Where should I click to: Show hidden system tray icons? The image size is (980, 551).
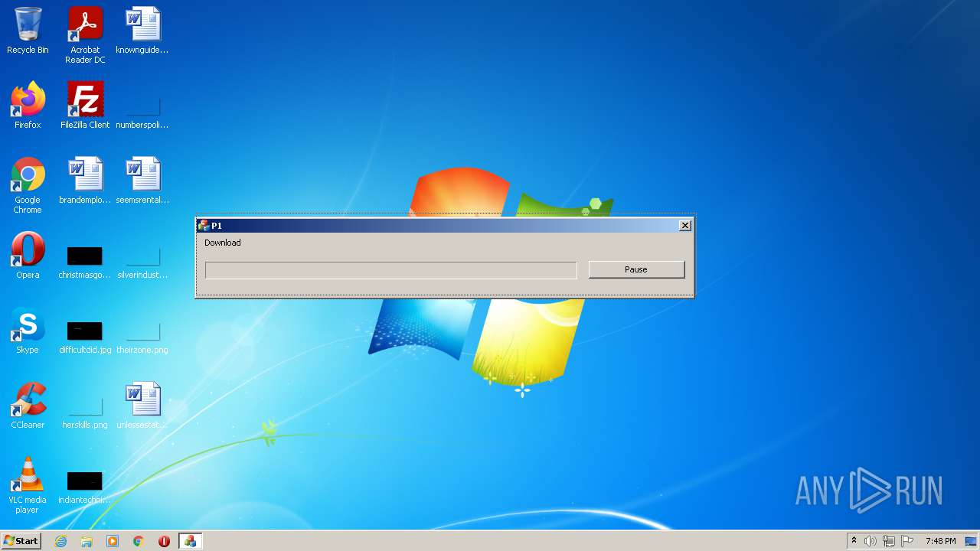pyautogui.click(x=854, y=541)
